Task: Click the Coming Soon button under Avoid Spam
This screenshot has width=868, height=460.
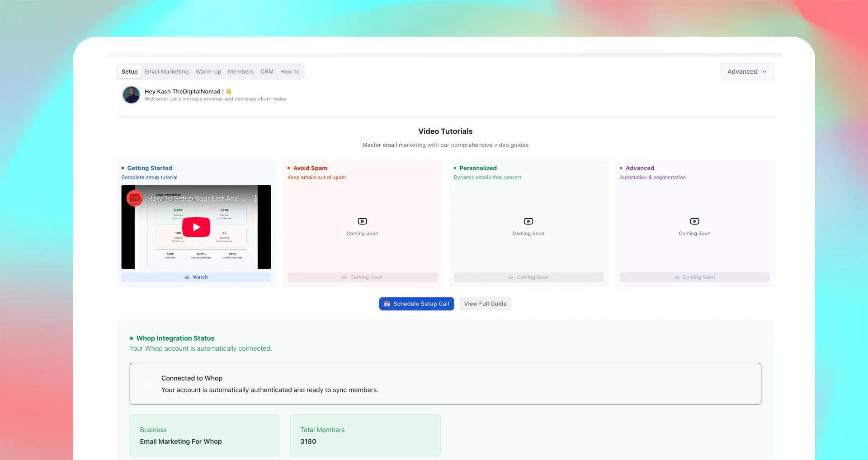Action: pos(362,277)
